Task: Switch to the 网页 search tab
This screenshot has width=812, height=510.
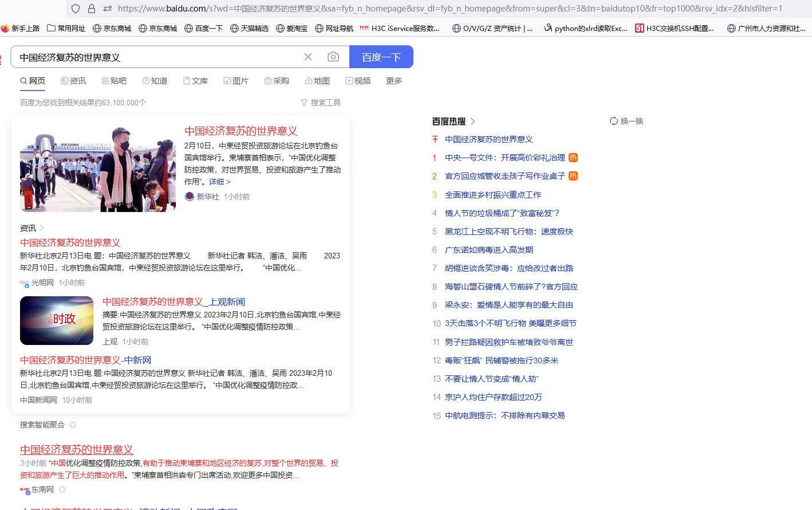Action: (33, 81)
